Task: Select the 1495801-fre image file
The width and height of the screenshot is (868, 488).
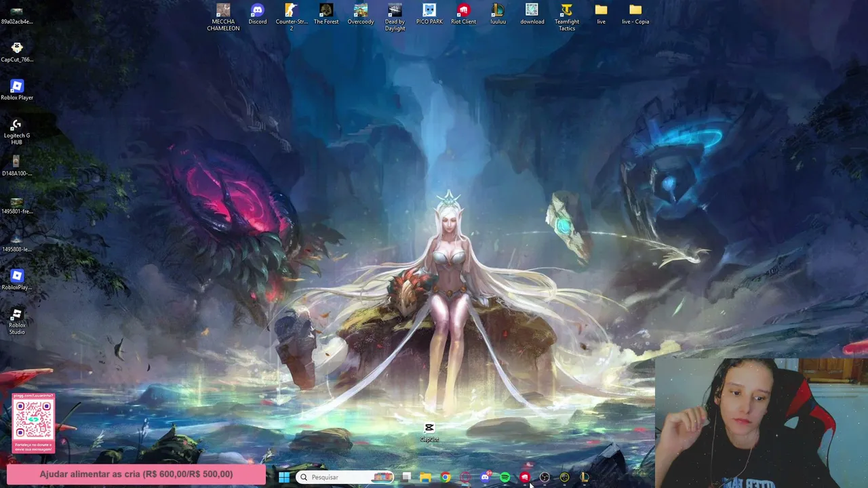Action: click(17, 204)
